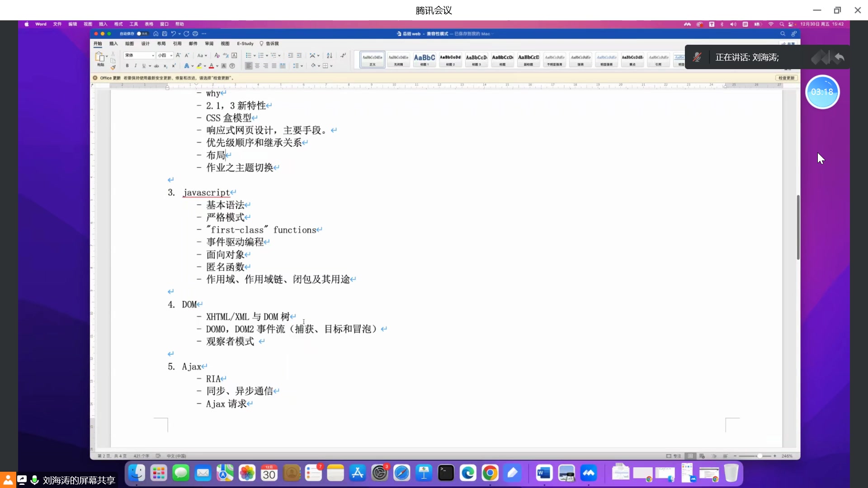Open the E-Study ribbon tab
Screen dimensions: 868x488
click(x=245, y=44)
